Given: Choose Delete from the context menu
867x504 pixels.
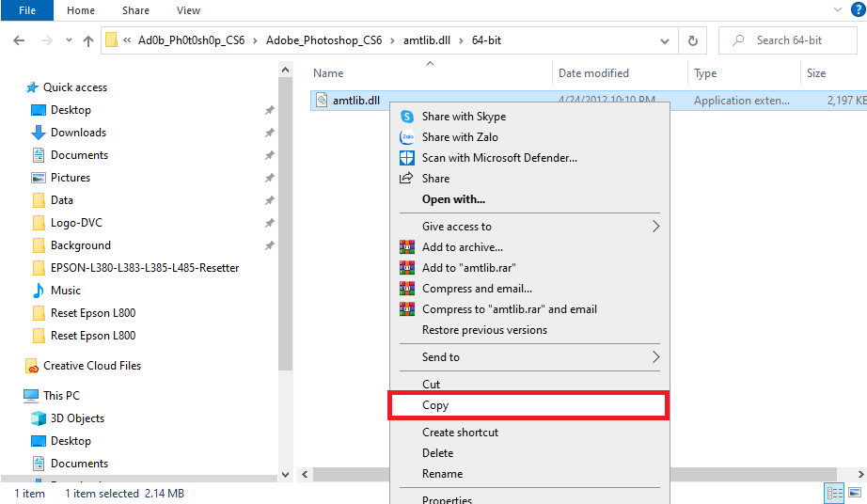Looking at the screenshot, I should click(x=437, y=453).
